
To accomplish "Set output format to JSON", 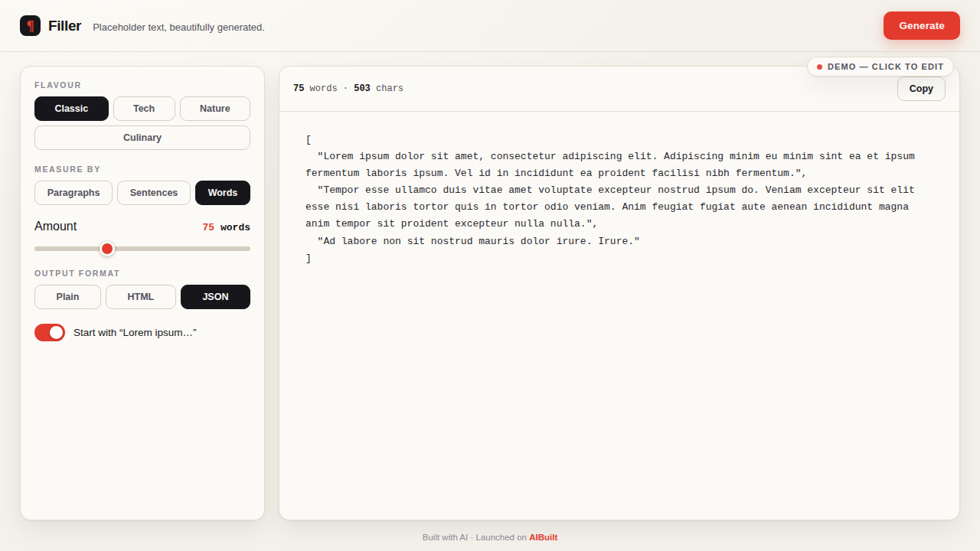I will tap(215, 297).
